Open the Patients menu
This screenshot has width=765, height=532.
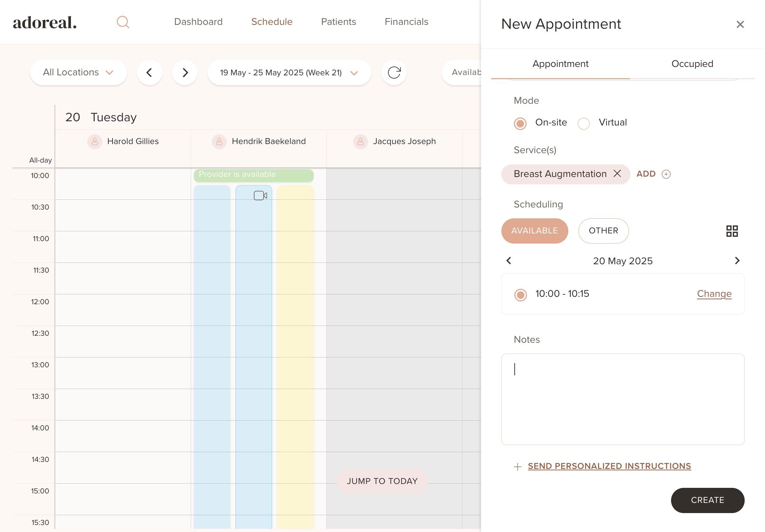[338, 22]
